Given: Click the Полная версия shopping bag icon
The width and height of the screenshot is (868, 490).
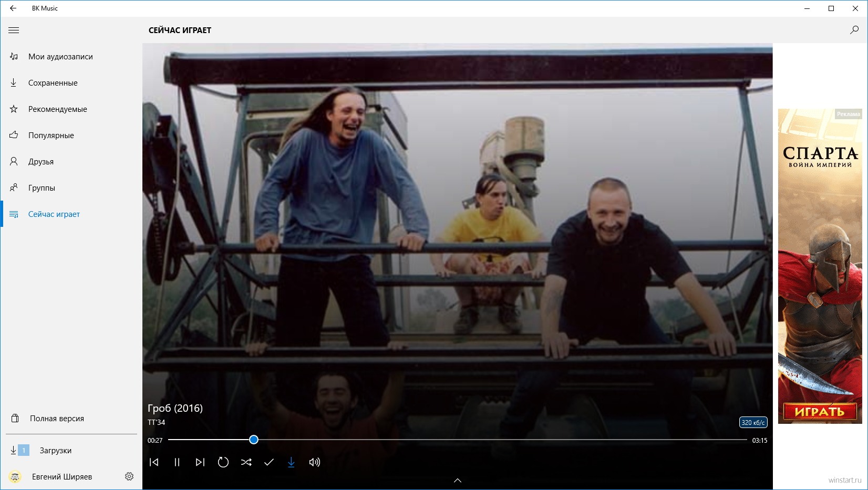Looking at the screenshot, I should pos(15,418).
